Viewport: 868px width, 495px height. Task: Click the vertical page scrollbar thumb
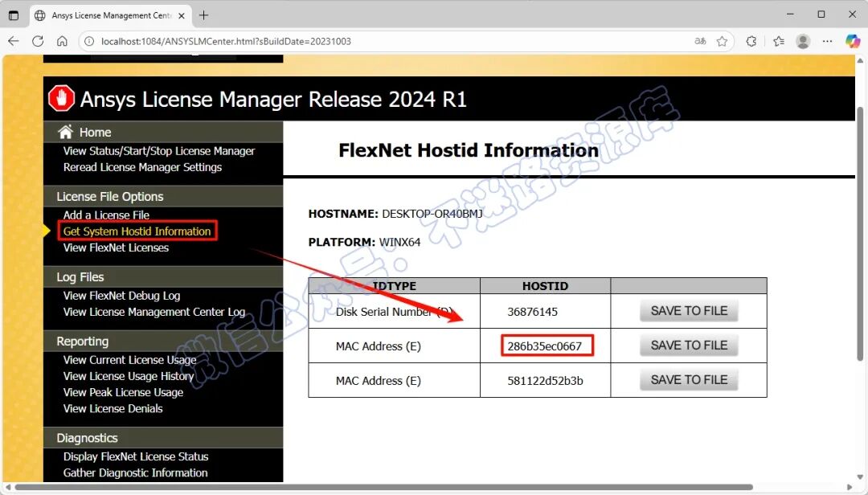(x=860, y=233)
